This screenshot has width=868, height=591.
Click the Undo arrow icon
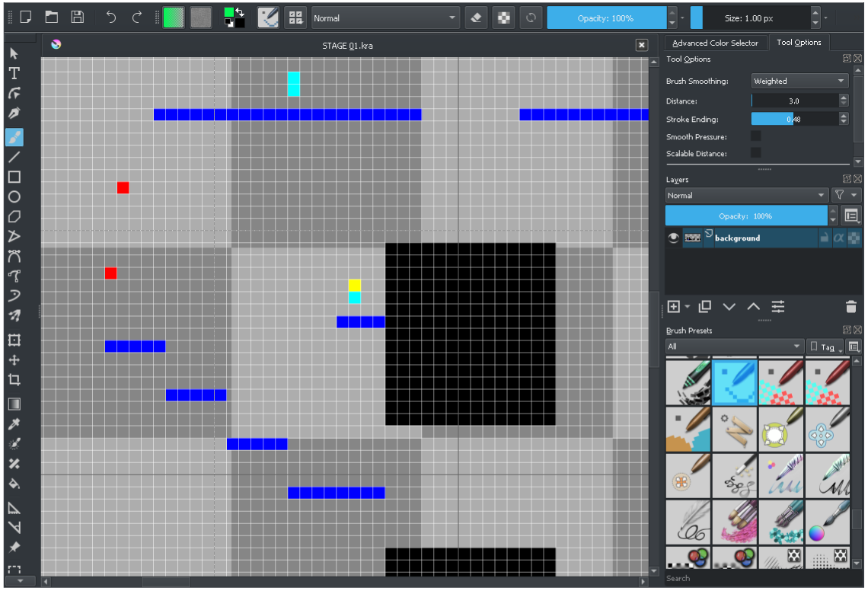pos(111,17)
